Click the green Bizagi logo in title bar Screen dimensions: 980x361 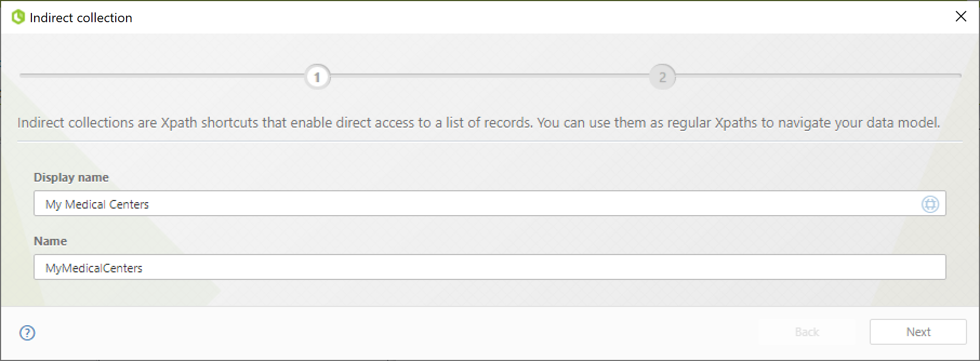tap(18, 17)
